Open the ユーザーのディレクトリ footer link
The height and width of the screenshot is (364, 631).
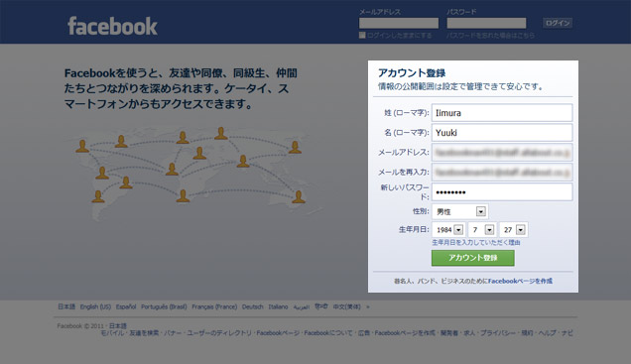pos(219,333)
